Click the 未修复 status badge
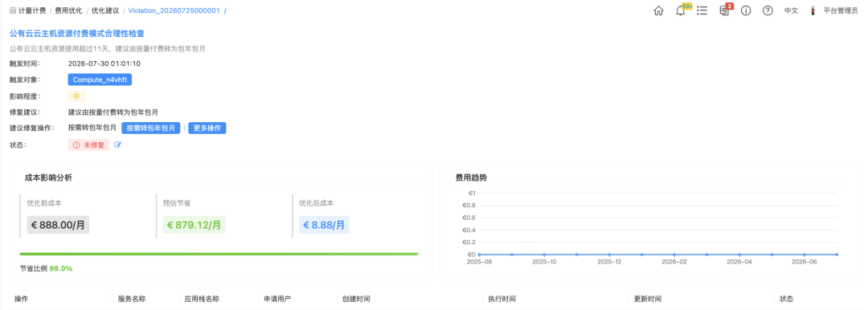Screen dimensions: 868x310 88,145
